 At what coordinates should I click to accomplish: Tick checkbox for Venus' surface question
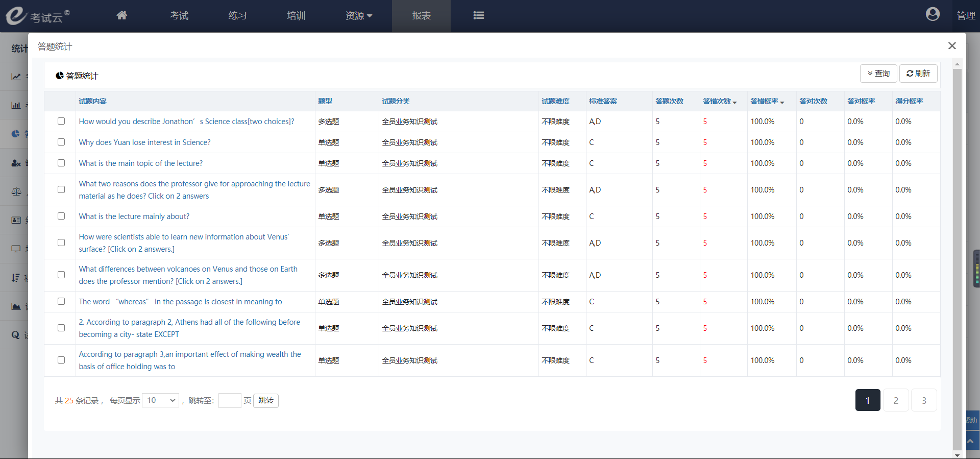(x=61, y=243)
